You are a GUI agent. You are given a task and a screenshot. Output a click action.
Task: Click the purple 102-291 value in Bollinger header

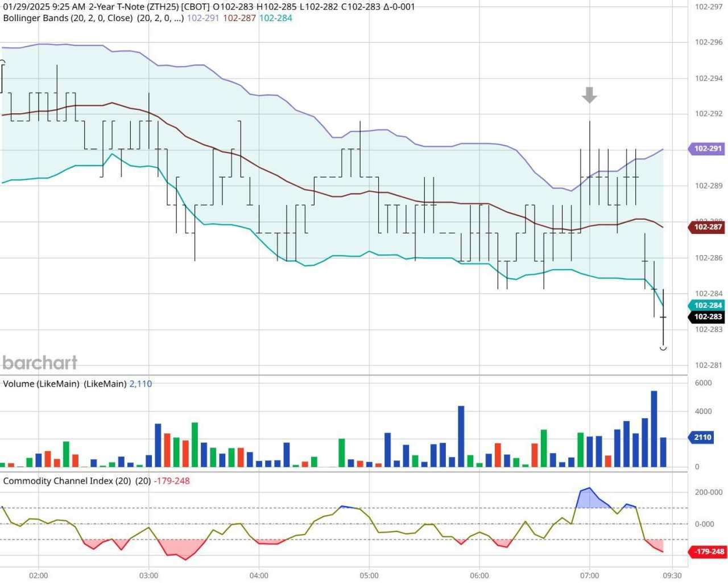tap(203, 18)
